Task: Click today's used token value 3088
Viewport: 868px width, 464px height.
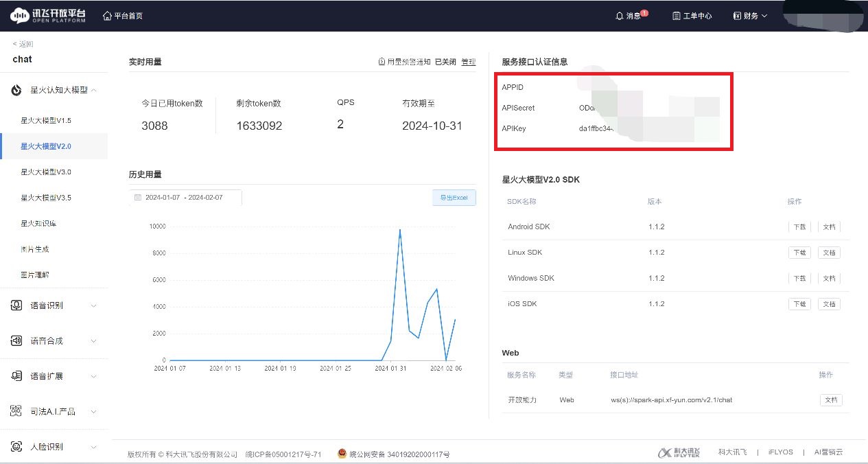Action: pos(154,126)
